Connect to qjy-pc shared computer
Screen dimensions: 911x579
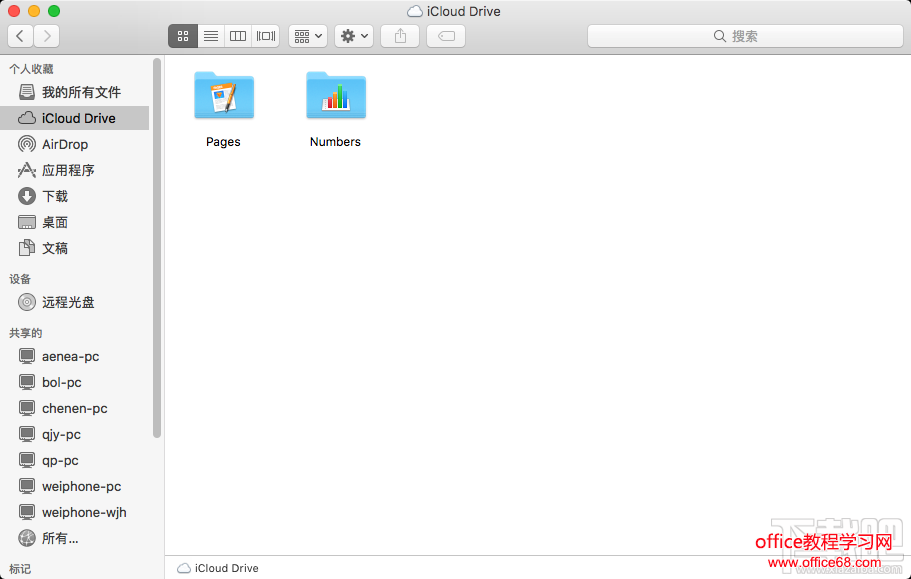point(74,434)
